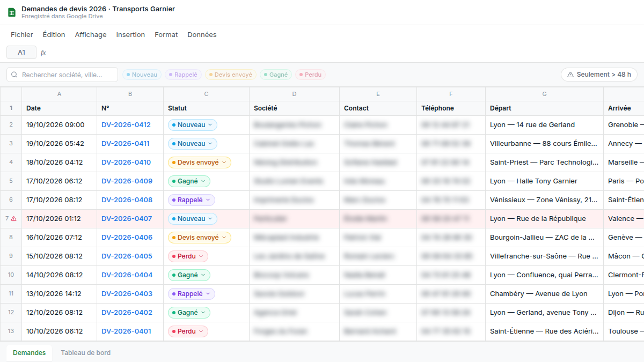This screenshot has height=362, width=644.
Task: Toggle the Nouveau status filter chip
Action: (x=142, y=75)
